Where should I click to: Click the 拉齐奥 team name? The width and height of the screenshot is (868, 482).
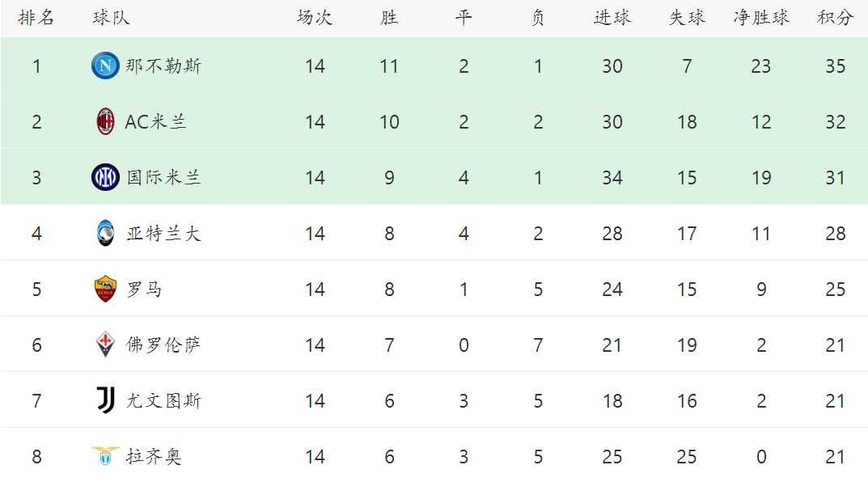[x=154, y=457]
